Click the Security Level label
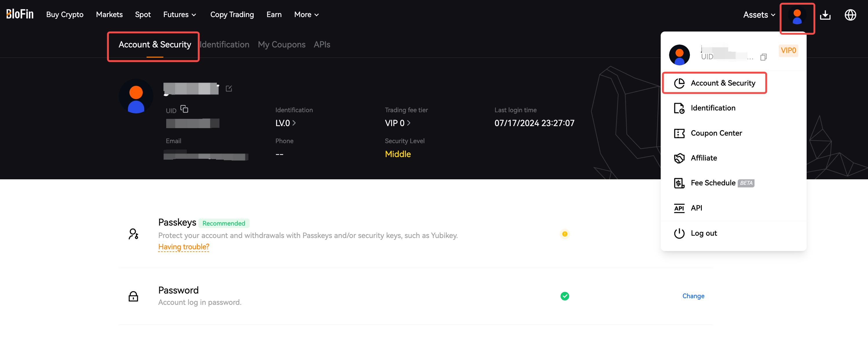 point(404,141)
